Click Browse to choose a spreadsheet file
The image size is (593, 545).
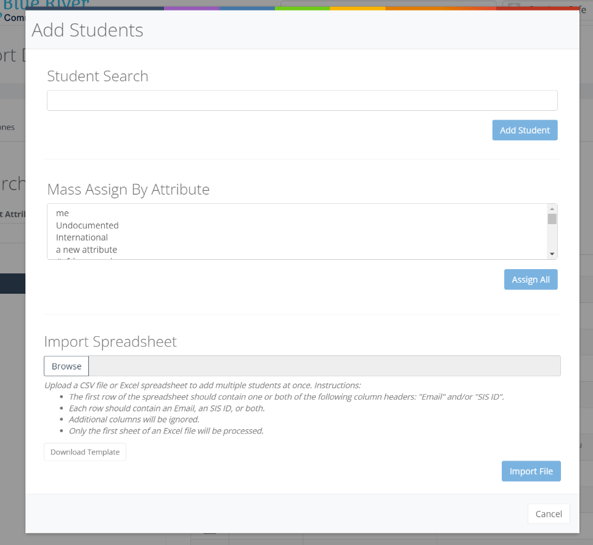pyautogui.click(x=66, y=366)
